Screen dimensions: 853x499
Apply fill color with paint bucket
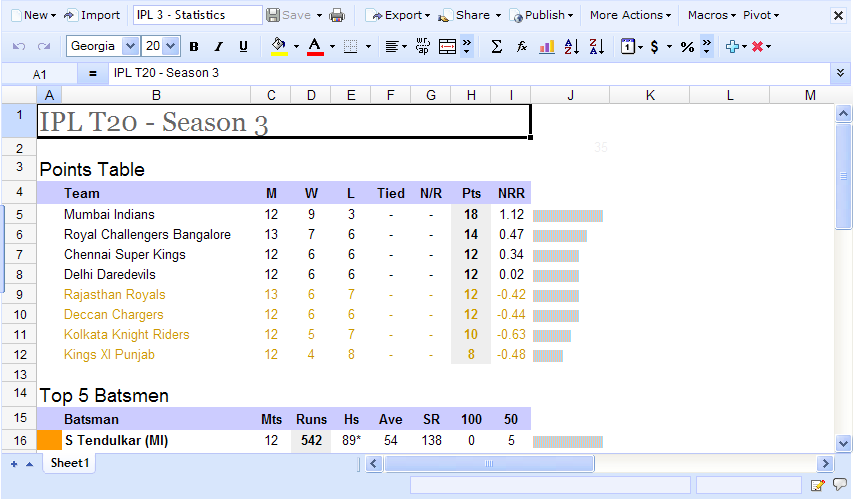point(279,47)
